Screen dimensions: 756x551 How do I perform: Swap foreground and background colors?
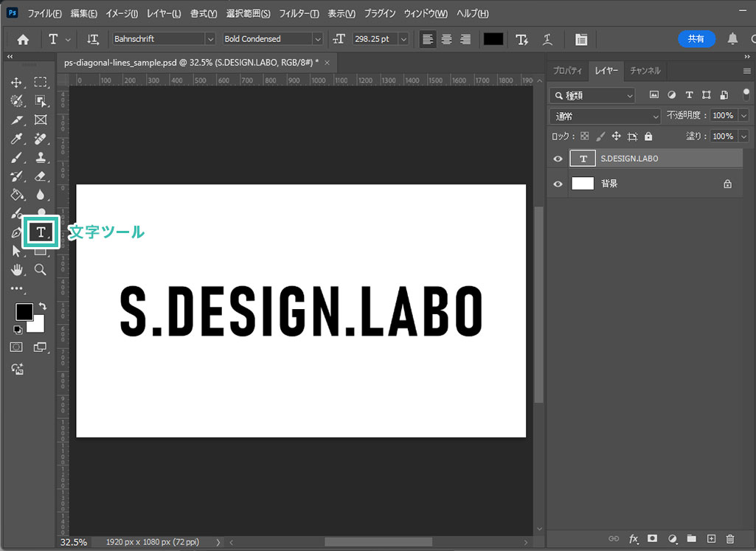[x=43, y=306]
